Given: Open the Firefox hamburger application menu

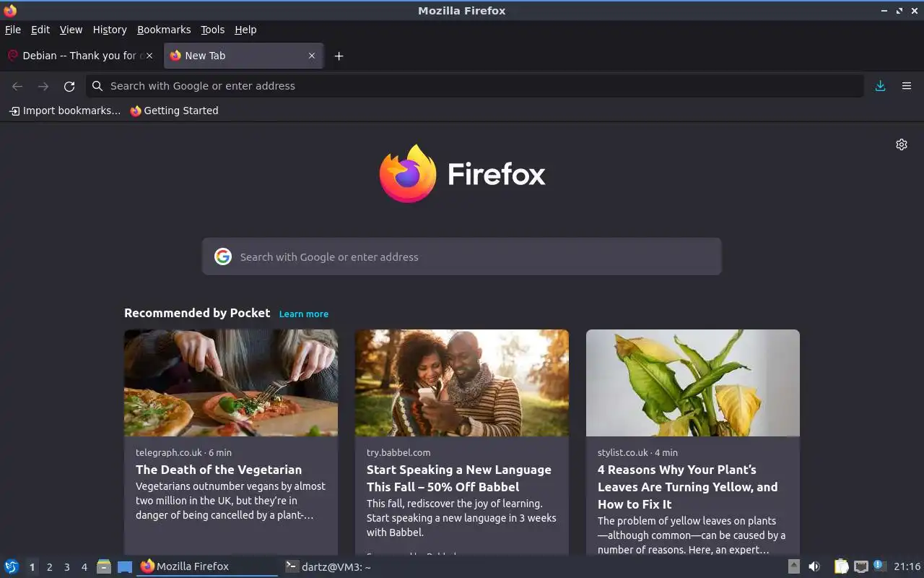Looking at the screenshot, I should 907,86.
